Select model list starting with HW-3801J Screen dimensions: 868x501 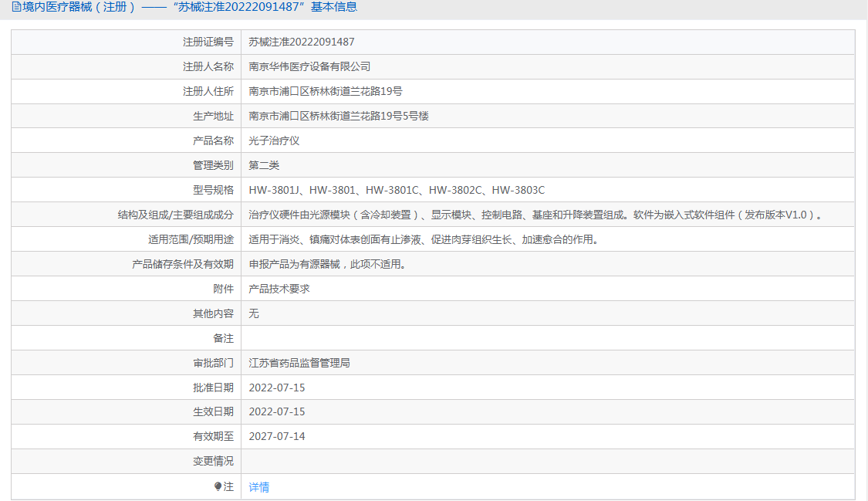397,191
